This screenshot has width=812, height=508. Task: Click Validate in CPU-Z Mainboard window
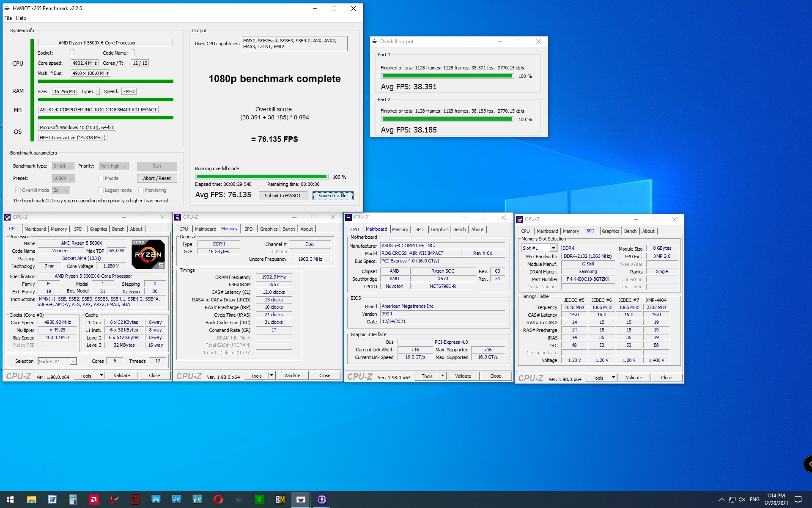click(x=463, y=376)
